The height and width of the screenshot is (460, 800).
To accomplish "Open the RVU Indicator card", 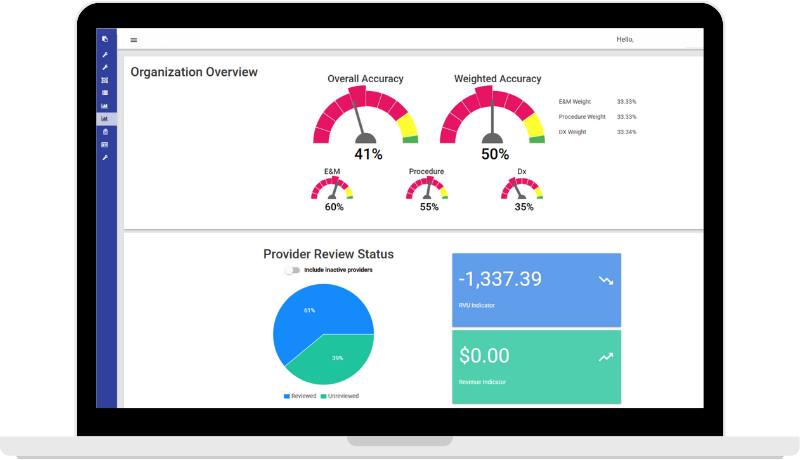I will click(x=536, y=289).
